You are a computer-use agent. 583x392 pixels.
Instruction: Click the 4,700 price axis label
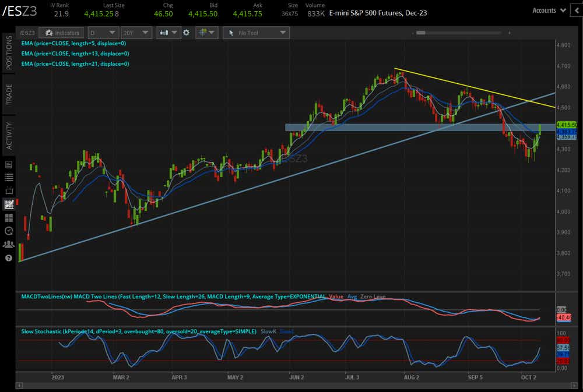(564, 66)
